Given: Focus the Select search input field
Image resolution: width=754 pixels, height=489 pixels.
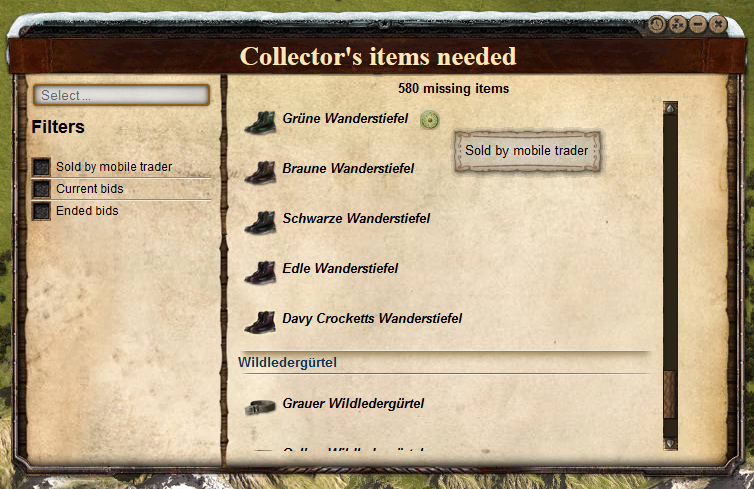Looking at the screenshot, I should (122, 95).
